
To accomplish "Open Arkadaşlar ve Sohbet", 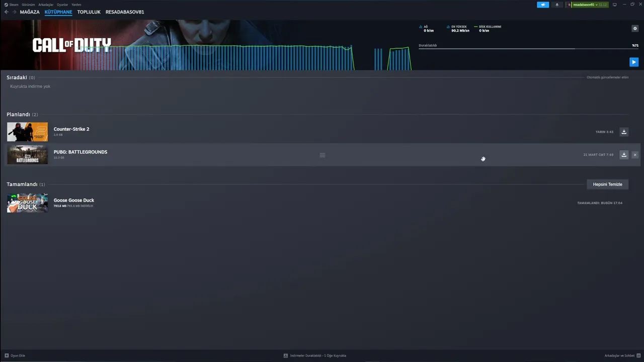I will tap(622, 355).
